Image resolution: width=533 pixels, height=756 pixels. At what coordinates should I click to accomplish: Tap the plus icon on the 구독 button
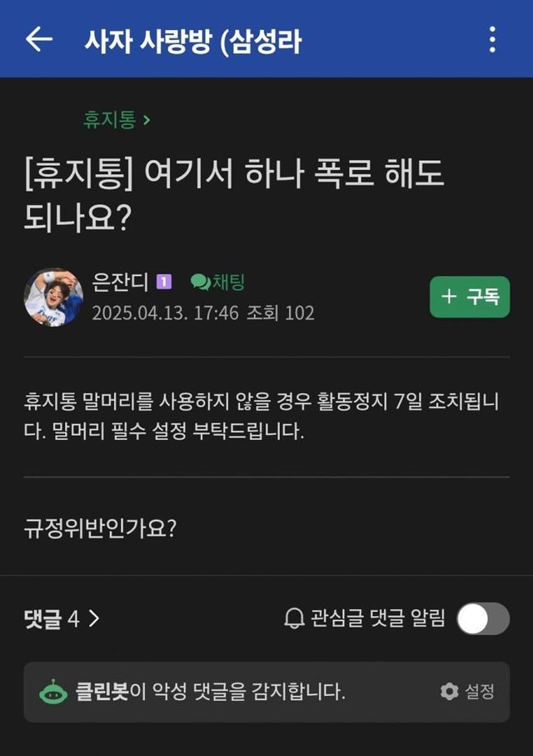449,297
